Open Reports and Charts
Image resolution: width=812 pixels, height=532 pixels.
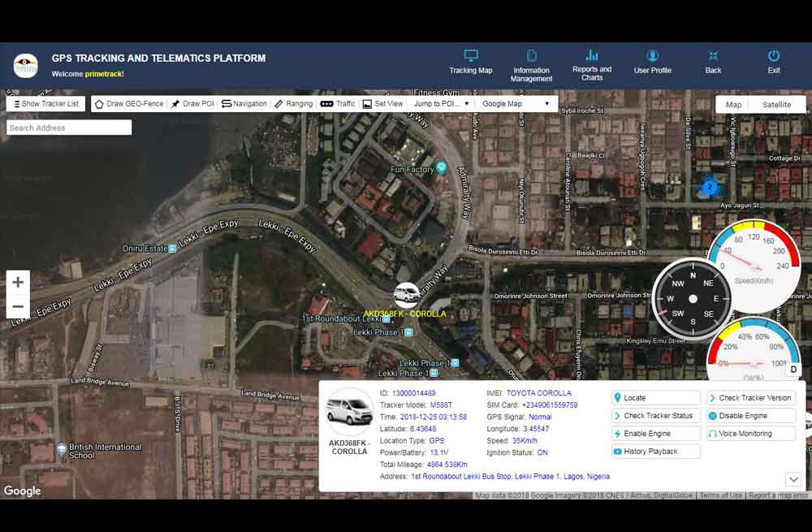pos(592,65)
